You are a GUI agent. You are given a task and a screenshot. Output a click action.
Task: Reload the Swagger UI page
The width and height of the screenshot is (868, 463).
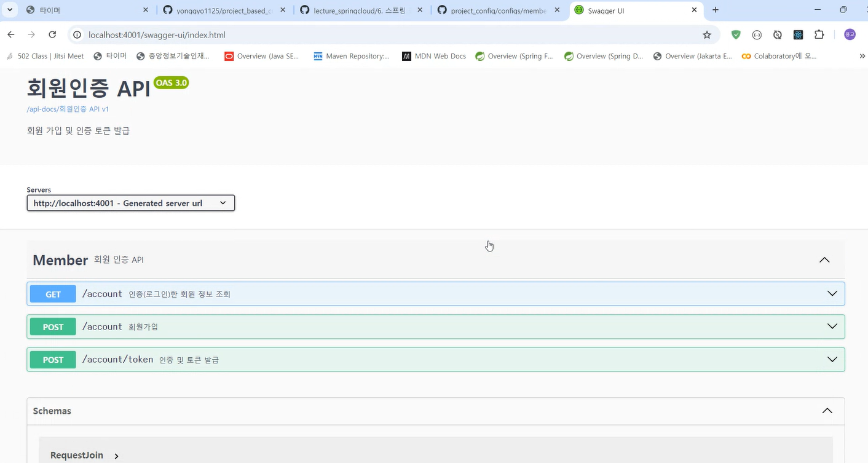52,35
